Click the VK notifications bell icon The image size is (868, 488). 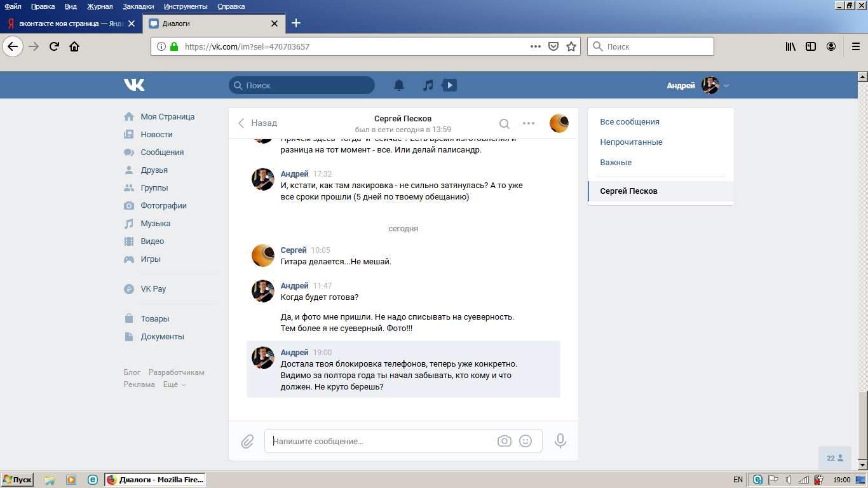tap(399, 85)
